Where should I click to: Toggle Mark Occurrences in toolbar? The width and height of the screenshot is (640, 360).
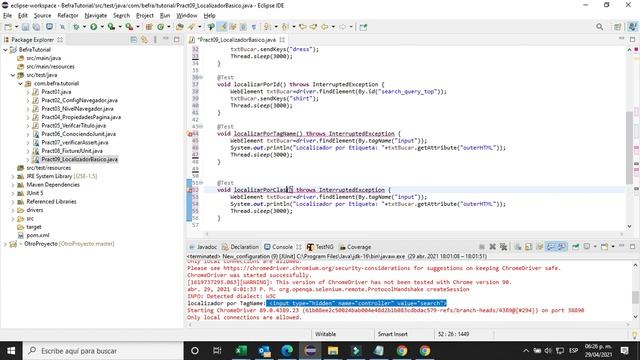[x=222, y=27]
